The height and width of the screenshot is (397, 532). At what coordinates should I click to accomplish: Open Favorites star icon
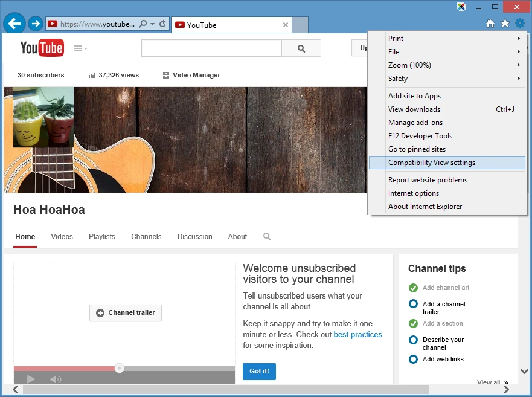coord(505,24)
